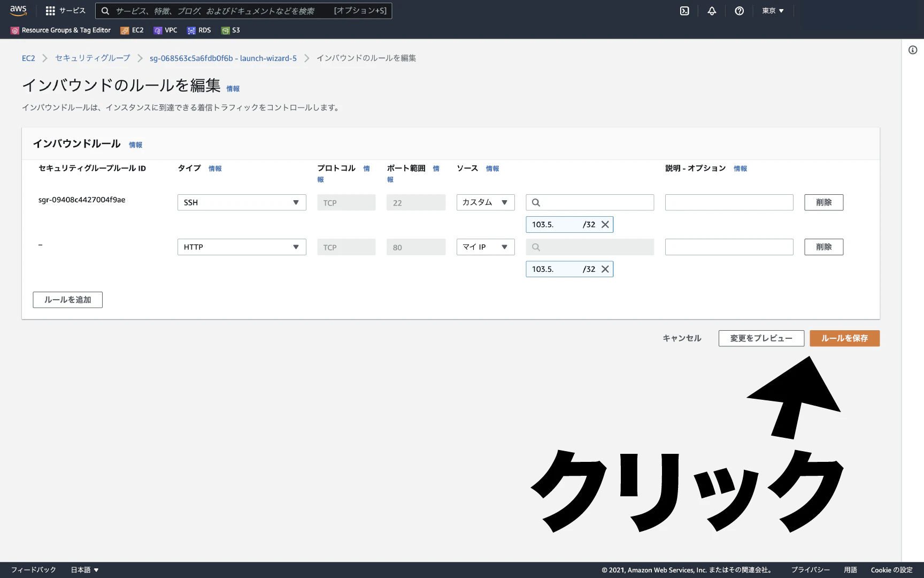Remove the 103.5 CIDR tag on SSH rule
This screenshot has width=924, height=578.
[x=605, y=225]
